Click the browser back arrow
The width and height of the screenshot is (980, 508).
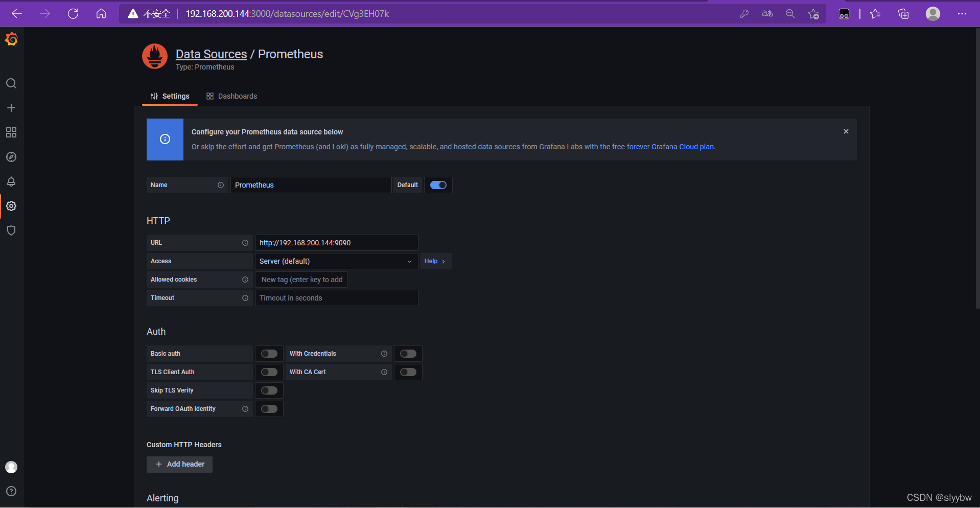17,14
